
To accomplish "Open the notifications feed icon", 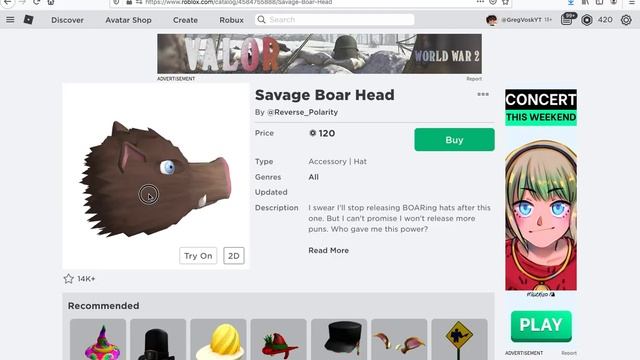I will (567, 20).
